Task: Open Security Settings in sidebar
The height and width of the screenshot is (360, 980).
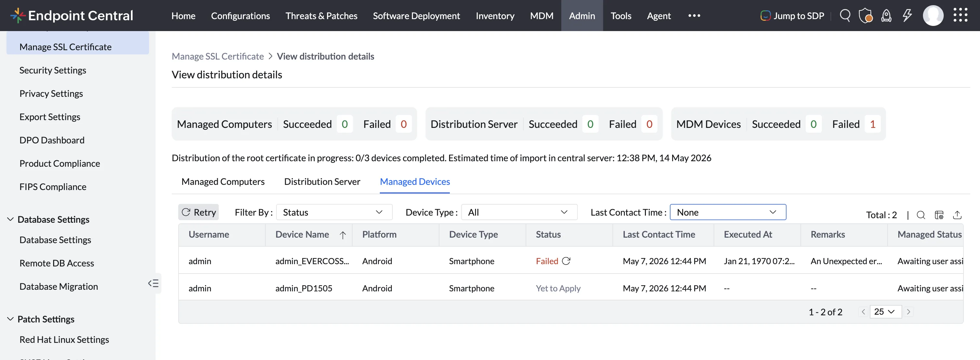Action: coord(52,70)
